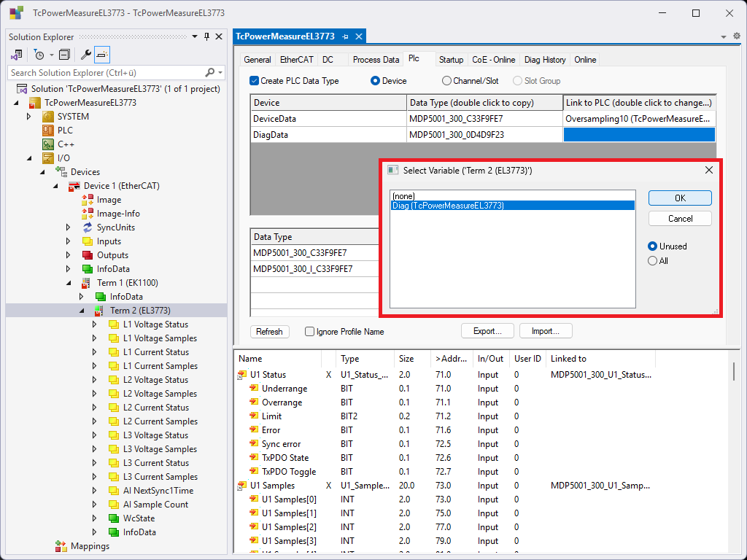The width and height of the screenshot is (747, 560).
Task: Click the DeviceData row cell
Action: (328, 119)
